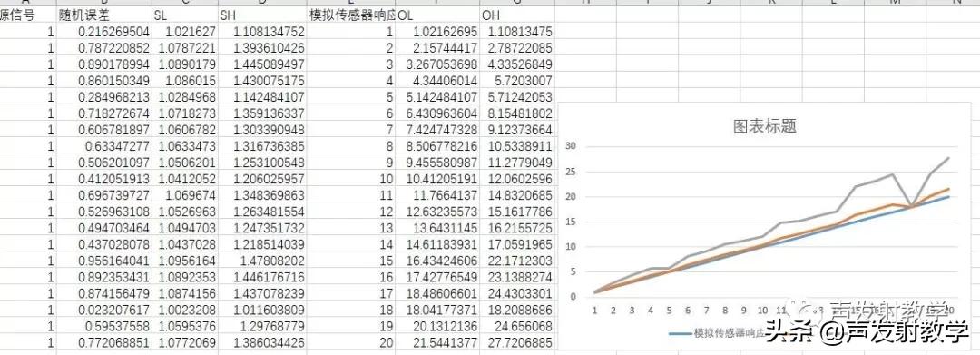Select the 模拟传感器响应 header cell
The image size is (980, 355).
coord(351,15)
